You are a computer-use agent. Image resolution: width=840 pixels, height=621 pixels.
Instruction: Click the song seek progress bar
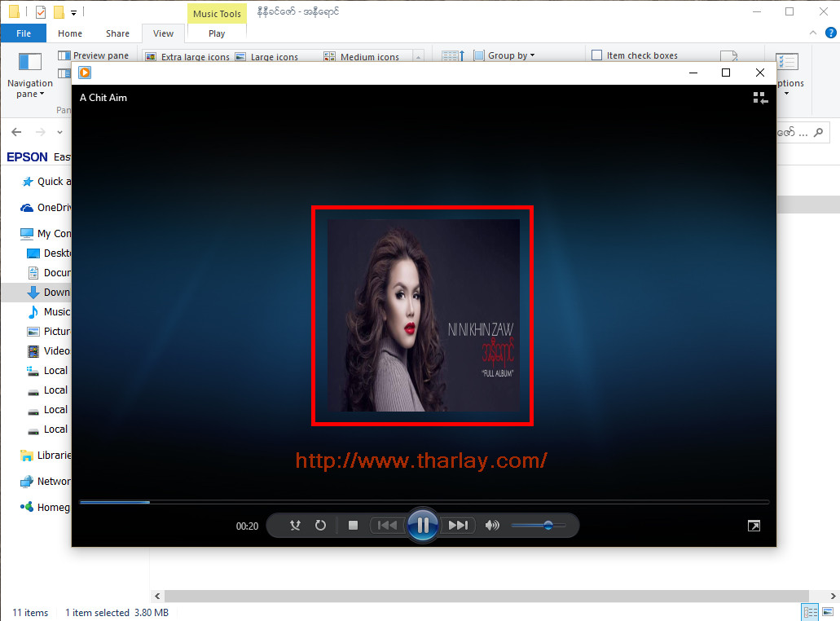(424, 502)
